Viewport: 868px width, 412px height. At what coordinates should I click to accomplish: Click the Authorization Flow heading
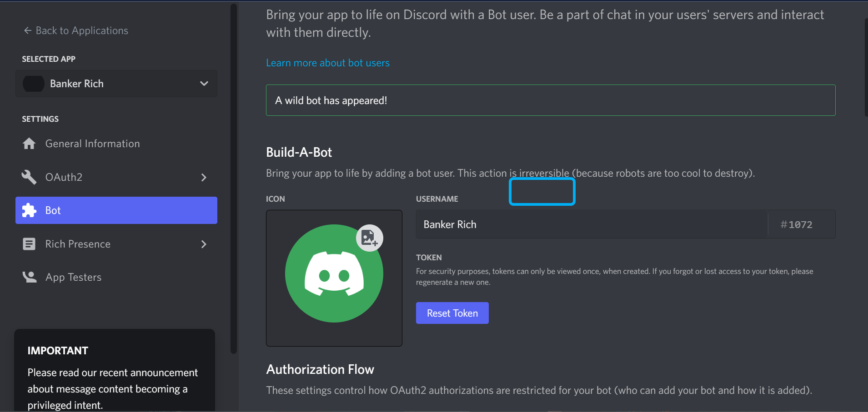320,369
